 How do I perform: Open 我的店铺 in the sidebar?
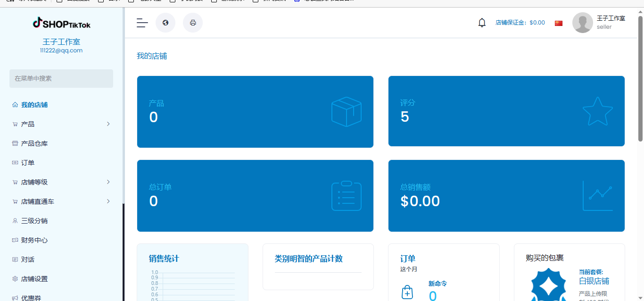click(x=34, y=105)
